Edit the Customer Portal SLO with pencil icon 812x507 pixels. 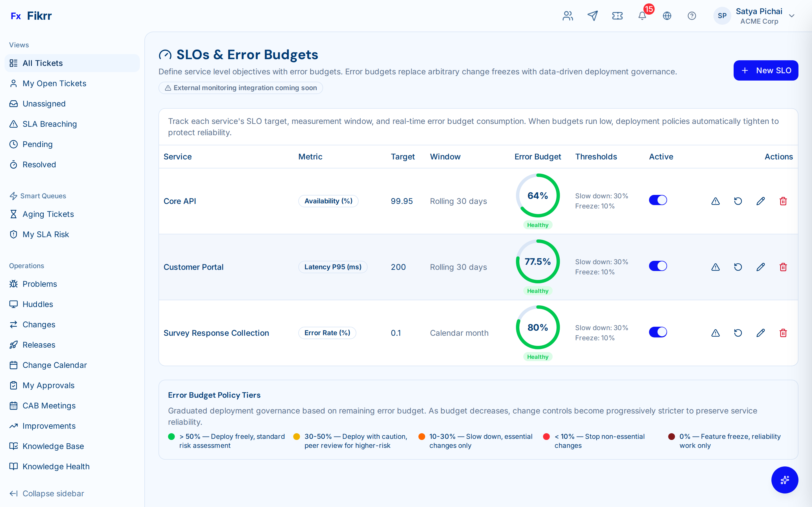tap(761, 267)
